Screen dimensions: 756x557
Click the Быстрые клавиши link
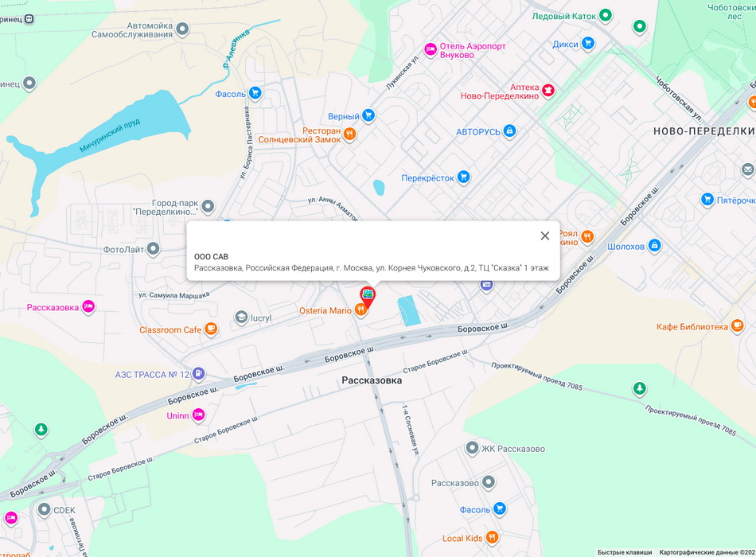click(x=625, y=552)
